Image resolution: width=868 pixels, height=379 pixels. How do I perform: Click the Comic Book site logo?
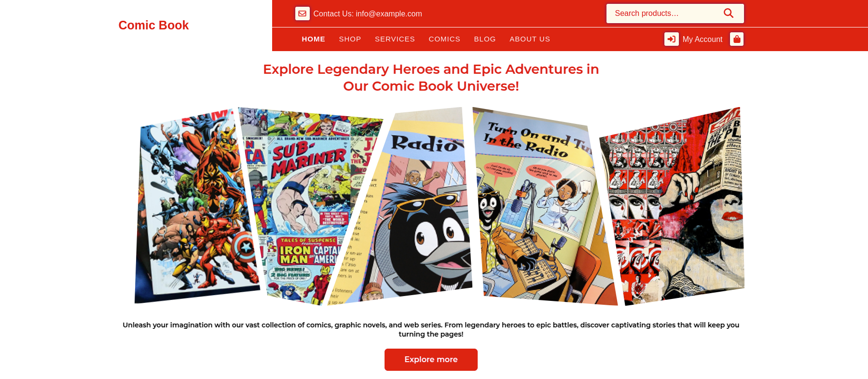point(153,25)
